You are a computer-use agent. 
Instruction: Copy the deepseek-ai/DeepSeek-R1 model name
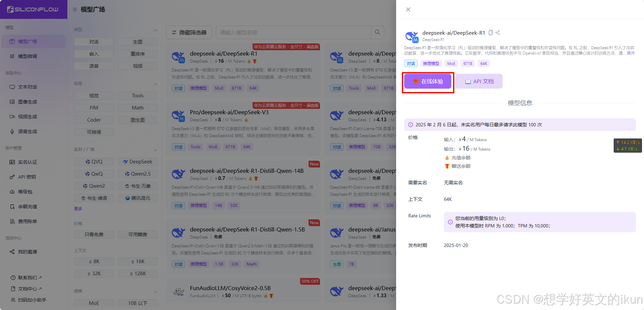[491, 33]
